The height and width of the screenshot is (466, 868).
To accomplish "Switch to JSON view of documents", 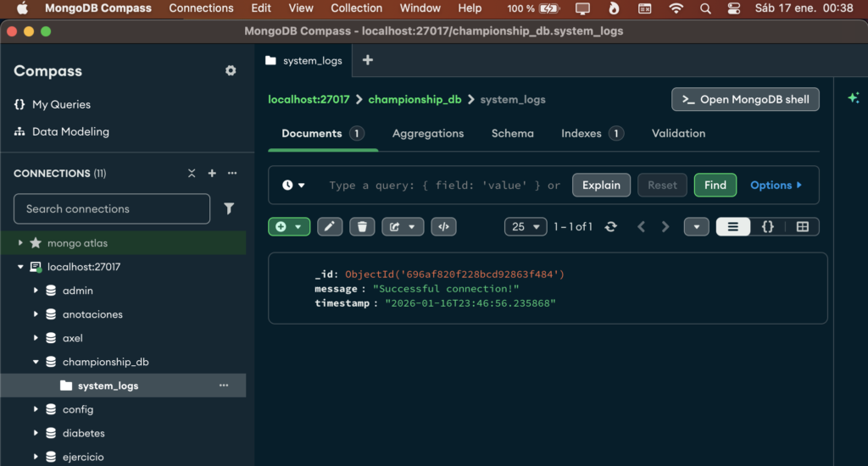I will click(x=767, y=227).
